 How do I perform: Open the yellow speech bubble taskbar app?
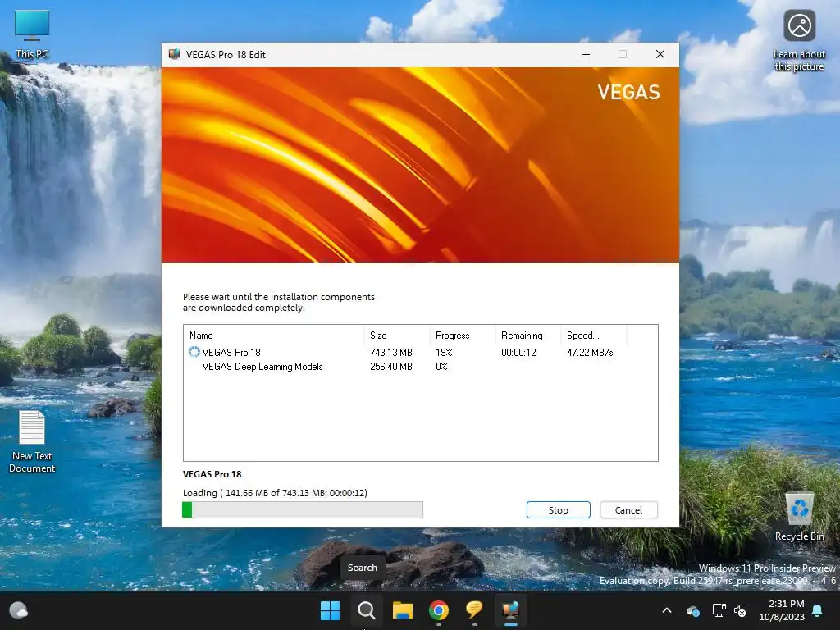(475, 610)
